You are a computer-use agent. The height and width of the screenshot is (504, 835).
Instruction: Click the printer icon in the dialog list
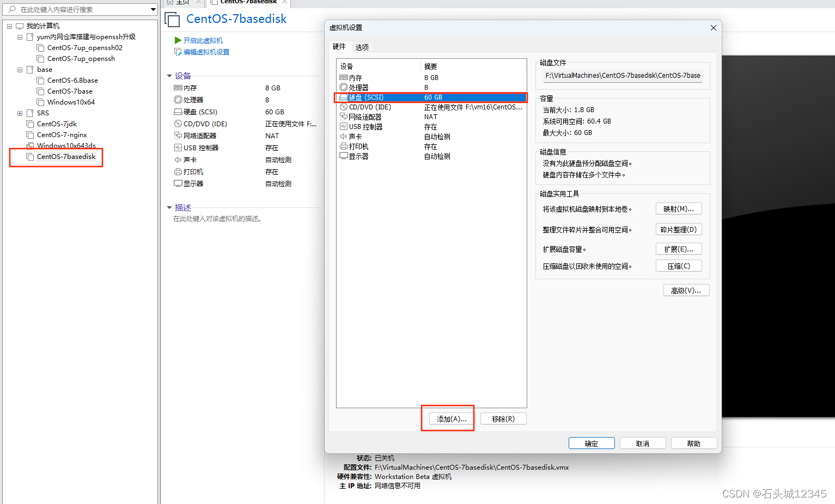click(343, 146)
